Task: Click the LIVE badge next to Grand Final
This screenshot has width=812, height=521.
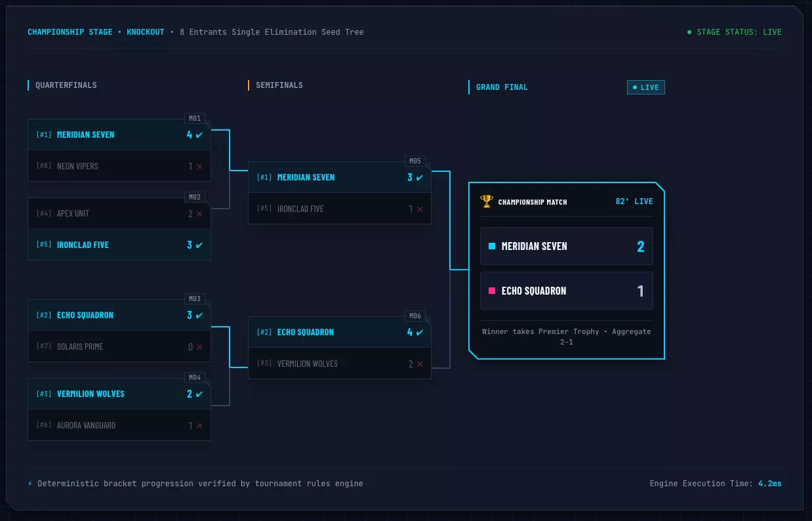Action: [646, 87]
